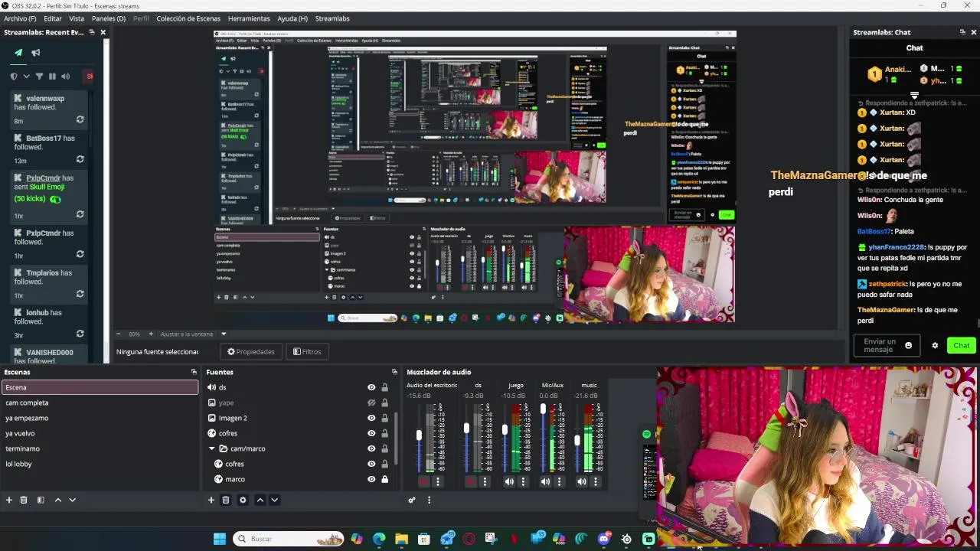Open chat settings gear icon

(935, 345)
